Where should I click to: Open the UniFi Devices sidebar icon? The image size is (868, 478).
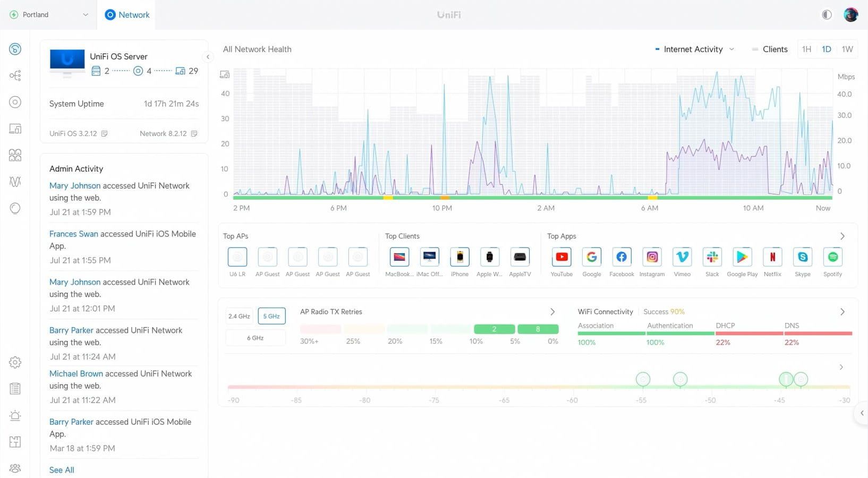coord(15,102)
